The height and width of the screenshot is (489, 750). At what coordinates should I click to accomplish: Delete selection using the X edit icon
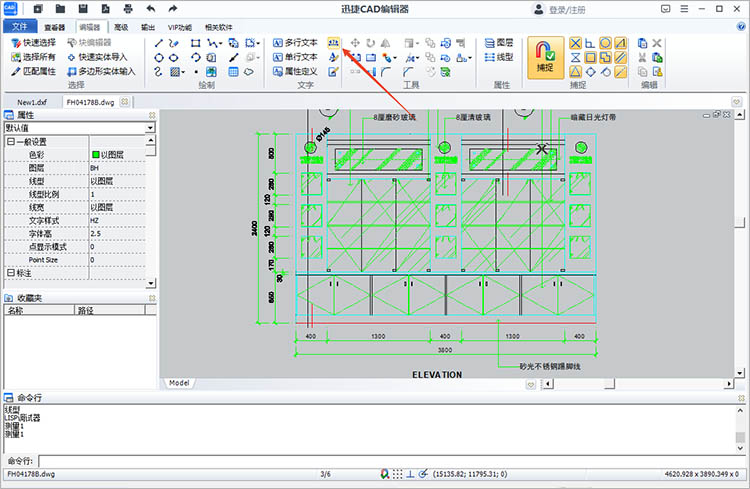coord(657,43)
